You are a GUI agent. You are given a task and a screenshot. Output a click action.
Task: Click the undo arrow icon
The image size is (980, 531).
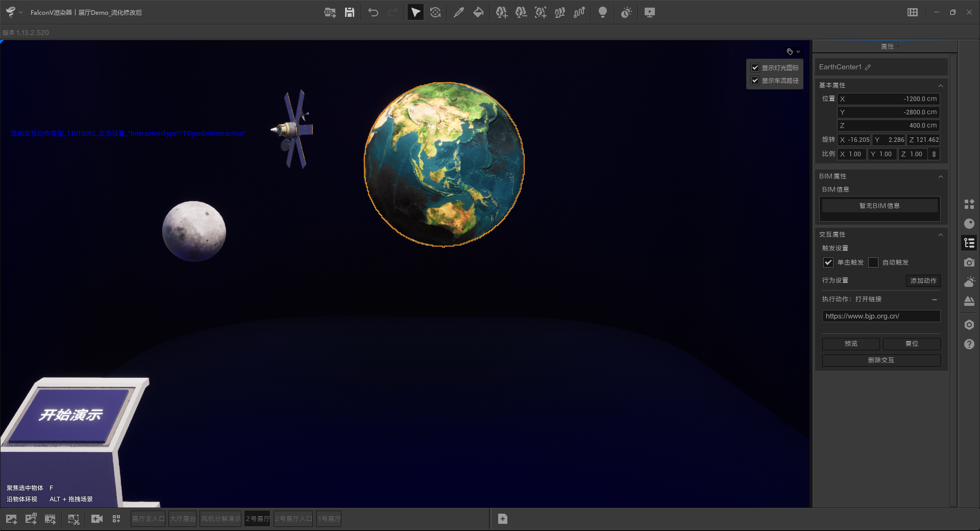(x=373, y=13)
